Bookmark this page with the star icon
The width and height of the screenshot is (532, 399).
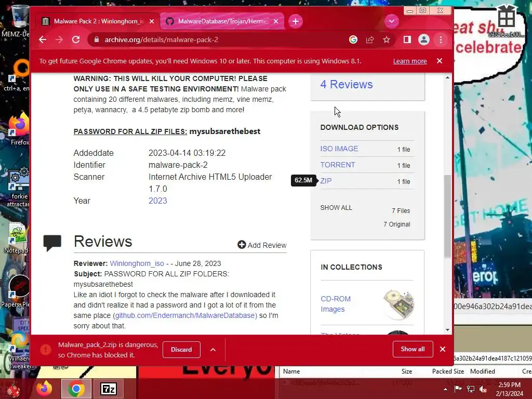(387, 39)
